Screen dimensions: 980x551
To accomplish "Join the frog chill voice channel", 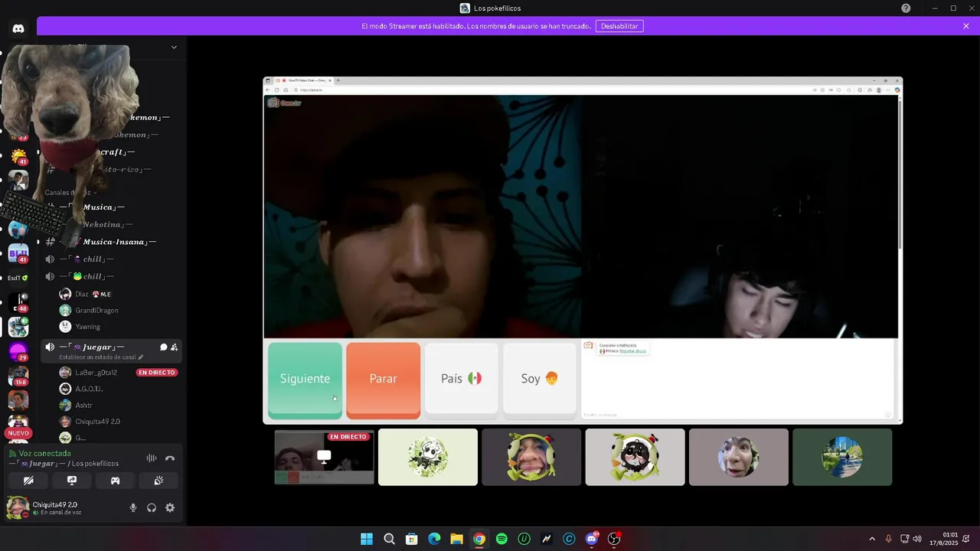I will point(113,276).
